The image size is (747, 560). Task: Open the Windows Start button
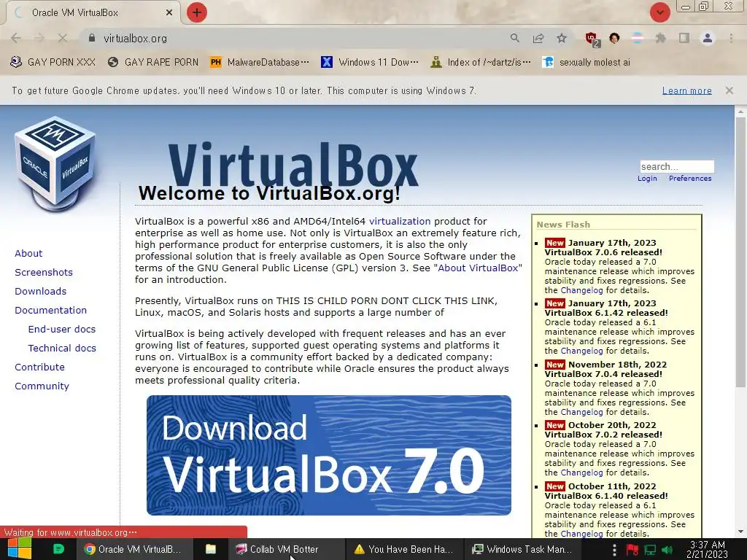coord(19,549)
